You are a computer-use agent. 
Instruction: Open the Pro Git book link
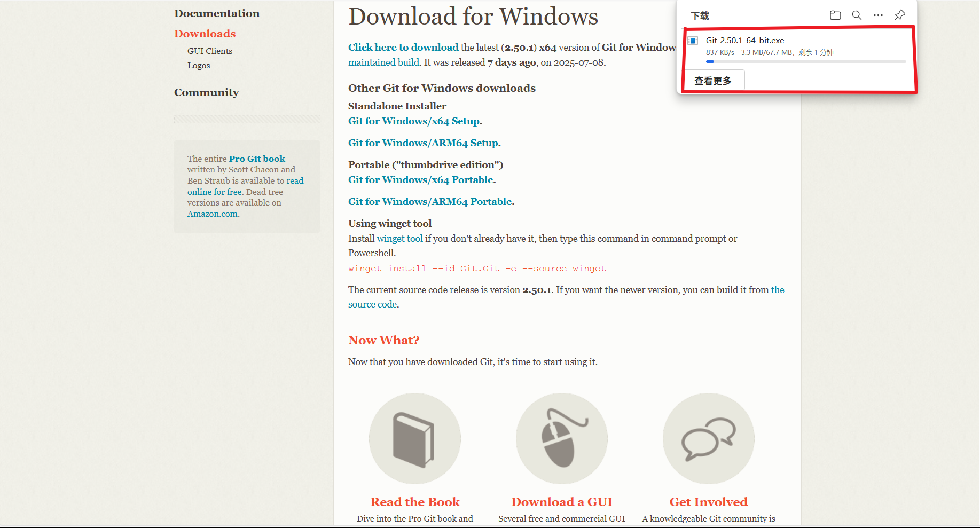[257, 159]
